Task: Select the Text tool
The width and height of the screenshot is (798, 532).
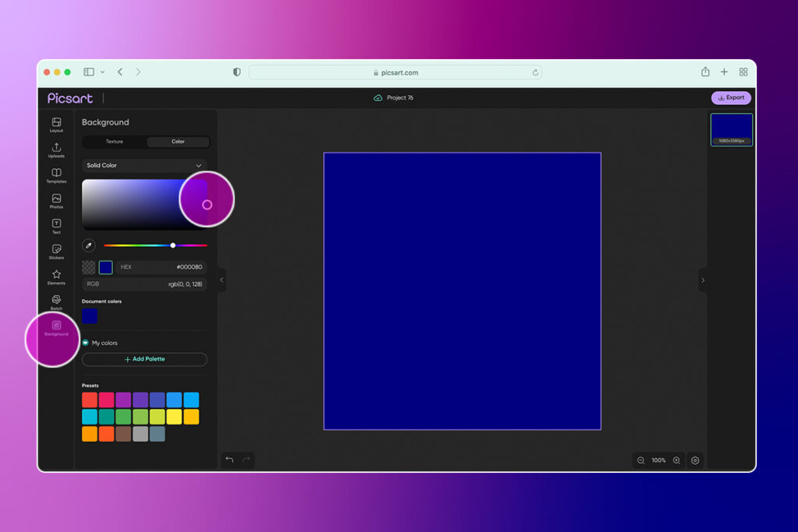Action: pyautogui.click(x=56, y=226)
